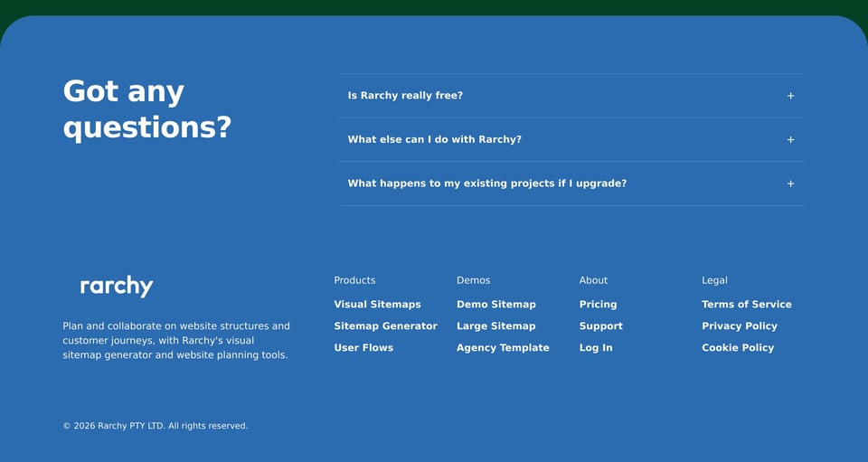Open the Cookie Policy link
This screenshot has width=868, height=462.
click(x=738, y=347)
